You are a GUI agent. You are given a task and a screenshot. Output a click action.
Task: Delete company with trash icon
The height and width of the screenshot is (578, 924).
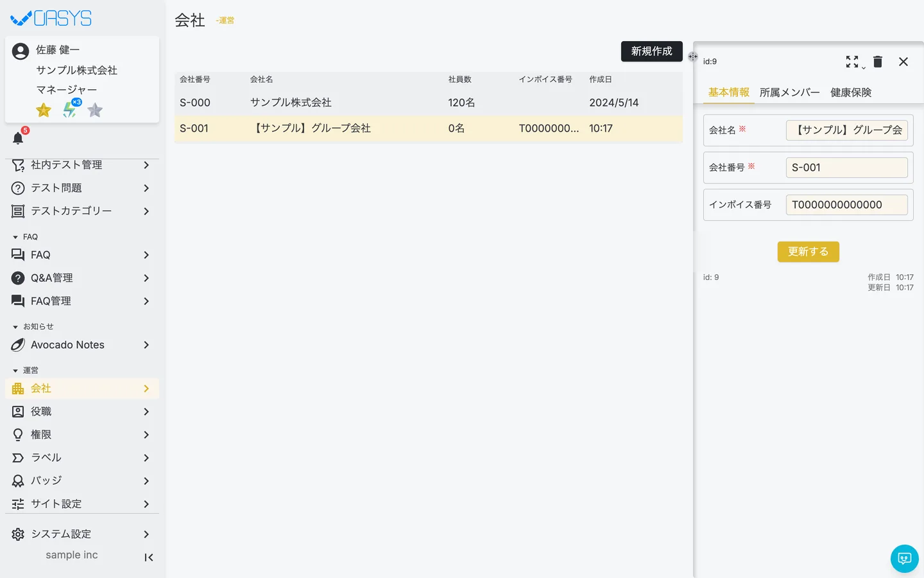[878, 62]
